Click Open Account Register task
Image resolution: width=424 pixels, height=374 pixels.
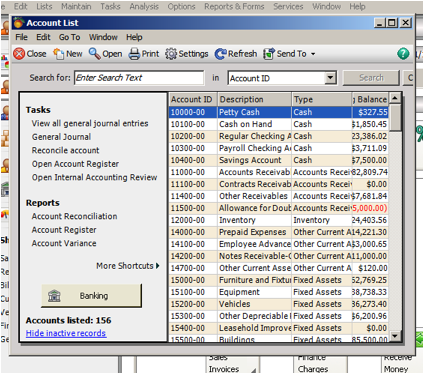75,164
